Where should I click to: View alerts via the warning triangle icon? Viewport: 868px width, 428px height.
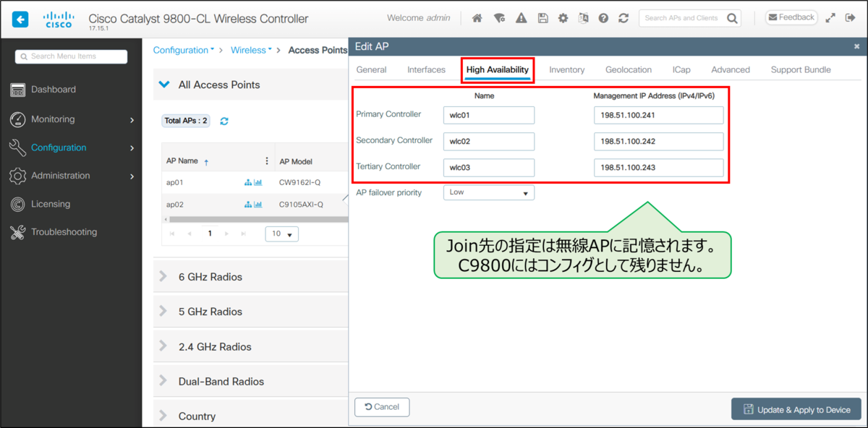tap(521, 18)
